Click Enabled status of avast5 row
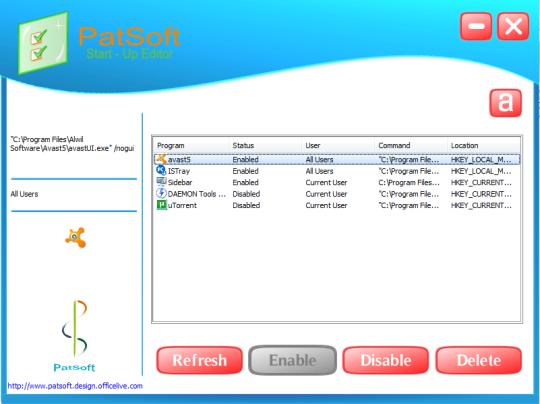Viewport: 540px width, 404px height. coord(246,159)
